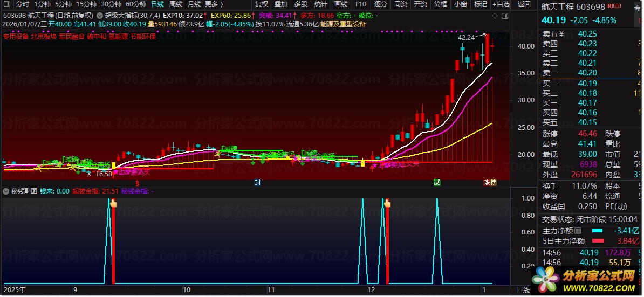Open the F10 company info
The width and height of the screenshot is (644, 297).
360,4
